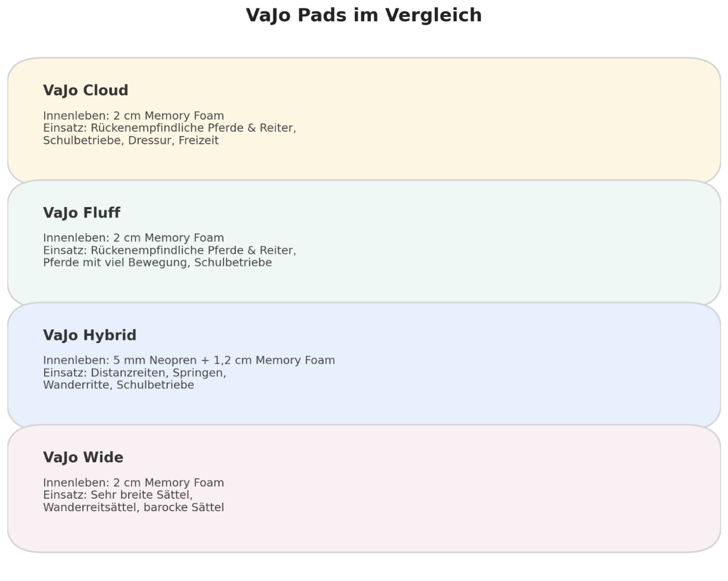Click the "5 mm Neopren + 1,2 cm Memory Foam" line
728x581 pixels.
tap(189, 360)
